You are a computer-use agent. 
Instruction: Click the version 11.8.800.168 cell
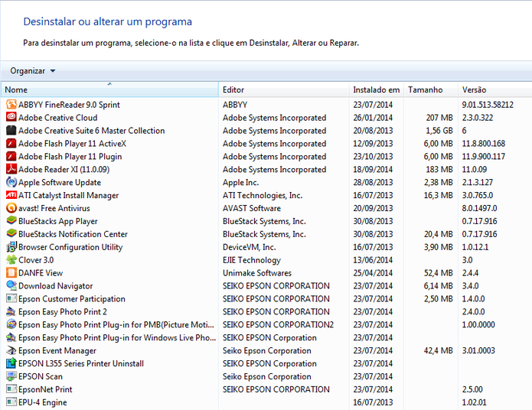[x=484, y=144]
